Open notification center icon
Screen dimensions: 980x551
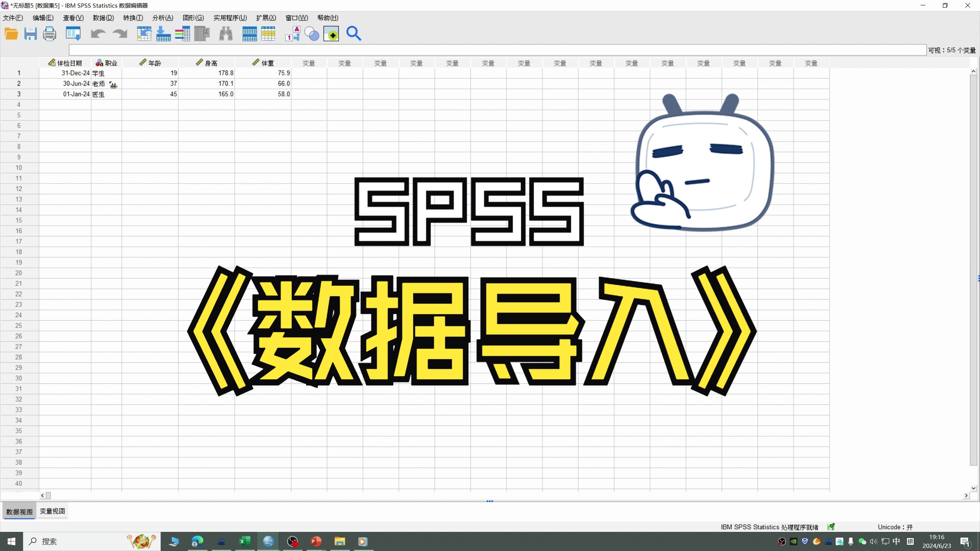(965, 541)
